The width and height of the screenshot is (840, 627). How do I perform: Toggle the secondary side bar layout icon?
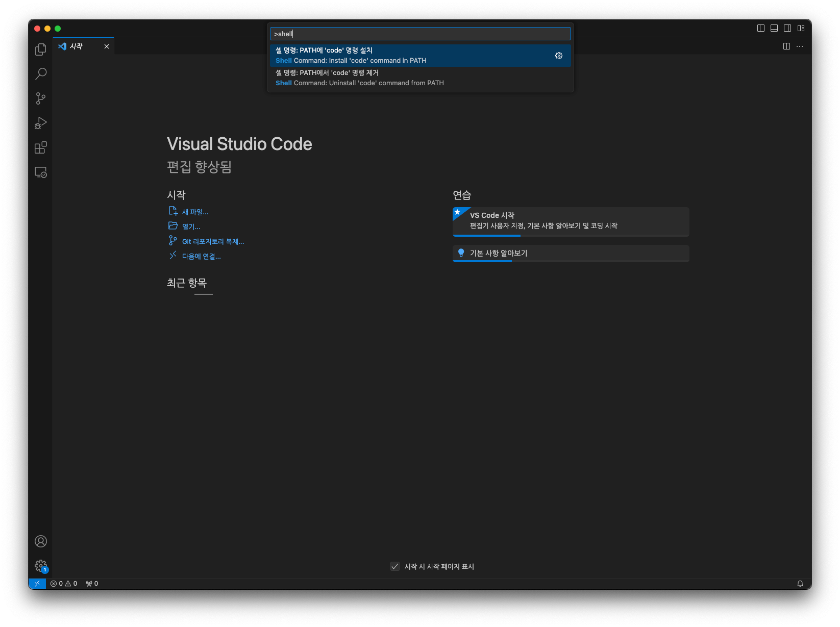[787, 28]
